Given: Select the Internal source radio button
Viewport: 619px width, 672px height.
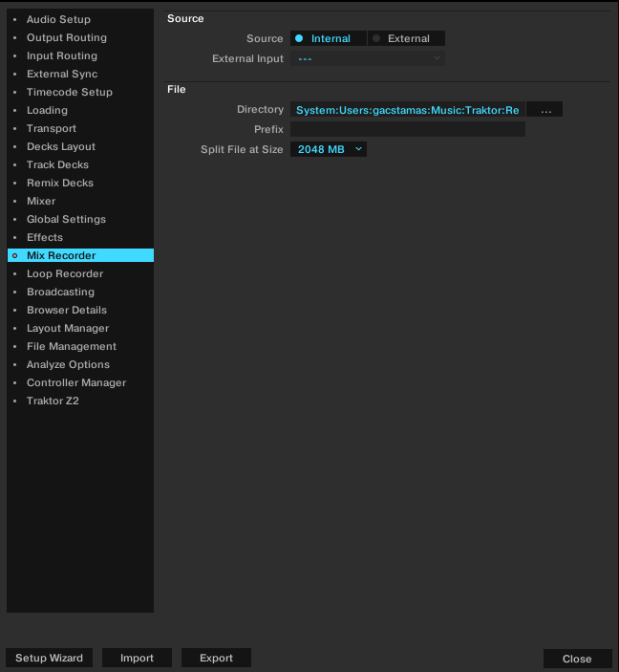Looking at the screenshot, I should (x=329, y=38).
